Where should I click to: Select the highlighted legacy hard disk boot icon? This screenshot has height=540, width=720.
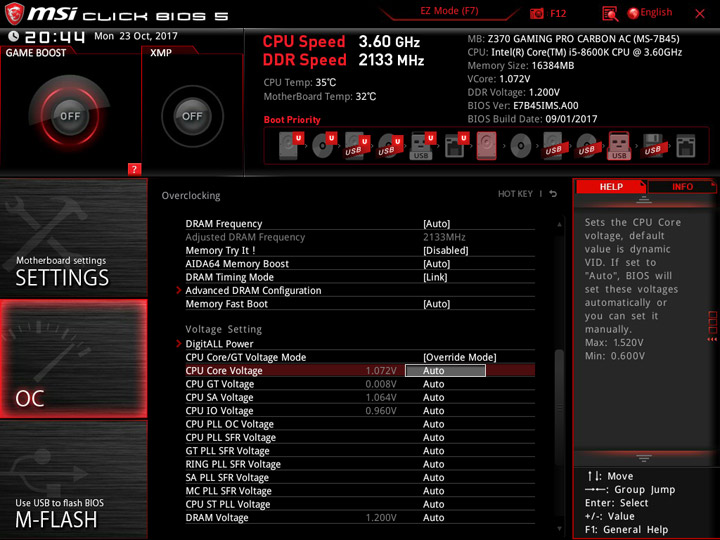coord(486,146)
